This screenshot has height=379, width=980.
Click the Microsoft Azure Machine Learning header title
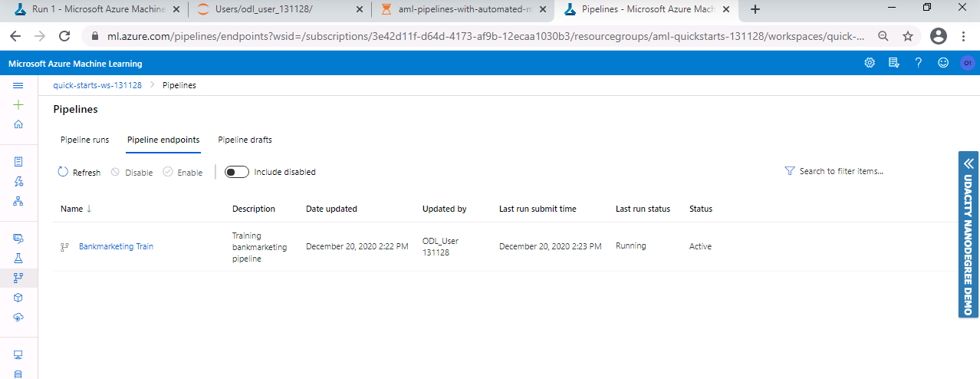(75, 64)
